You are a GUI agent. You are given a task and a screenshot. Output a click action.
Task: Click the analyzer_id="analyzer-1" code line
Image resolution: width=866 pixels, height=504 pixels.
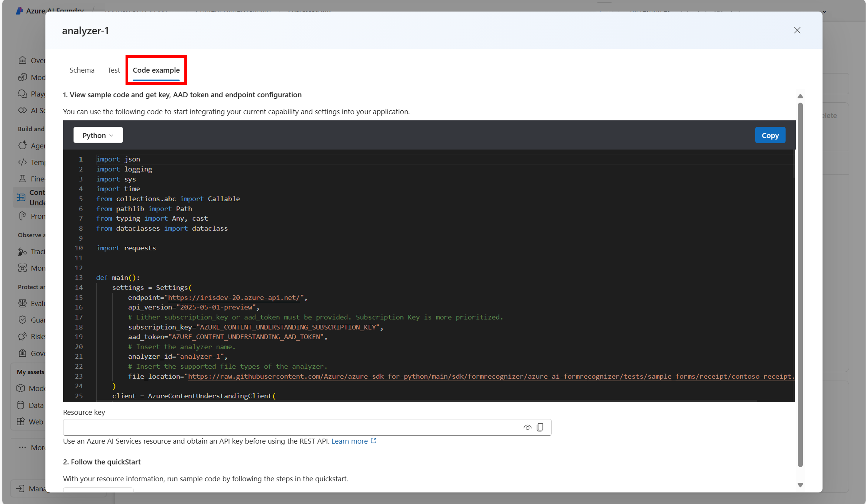[x=178, y=357]
